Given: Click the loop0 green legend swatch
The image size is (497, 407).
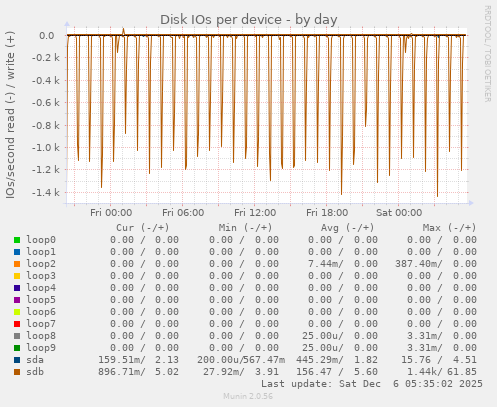Looking at the screenshot, I should click(x=17, y=240).
